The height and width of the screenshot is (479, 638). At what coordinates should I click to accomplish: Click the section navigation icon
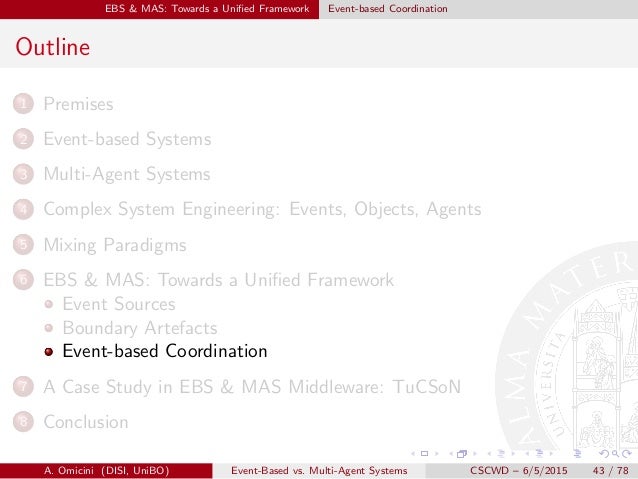[540, 453]
